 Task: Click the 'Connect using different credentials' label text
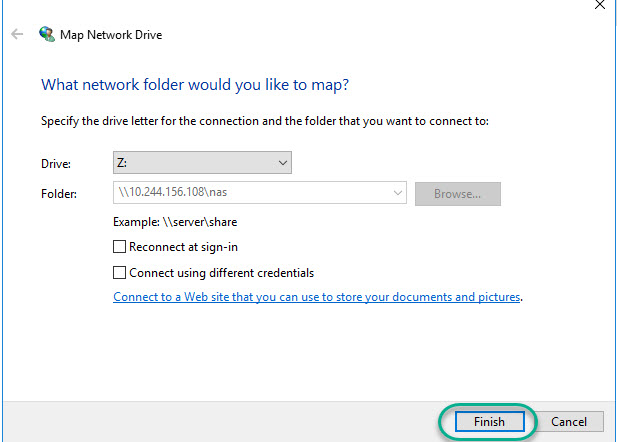click(x=222, y=272)
